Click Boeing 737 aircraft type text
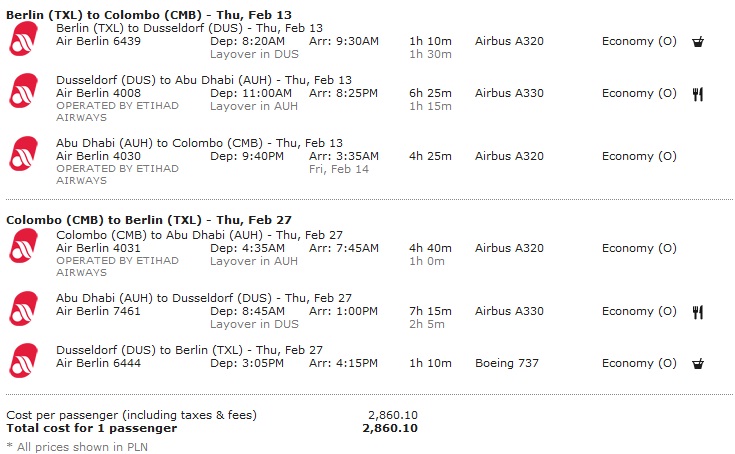 (x=507, y=363)
